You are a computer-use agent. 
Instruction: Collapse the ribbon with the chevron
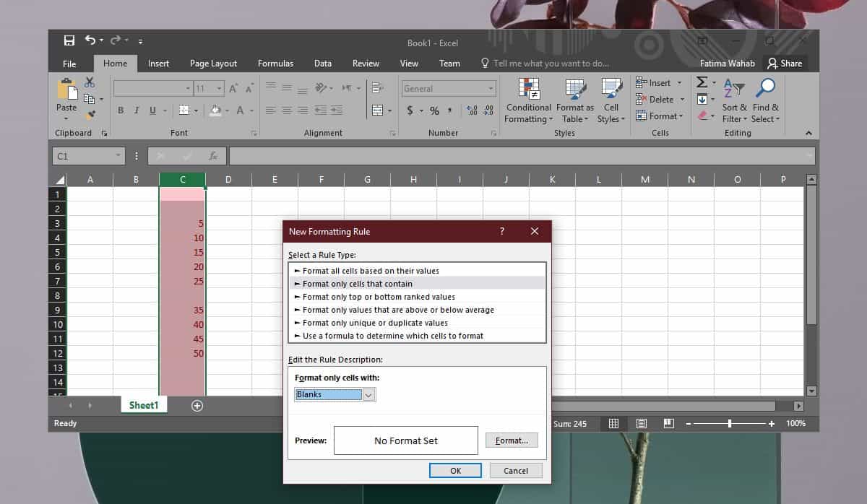[808, 133]
